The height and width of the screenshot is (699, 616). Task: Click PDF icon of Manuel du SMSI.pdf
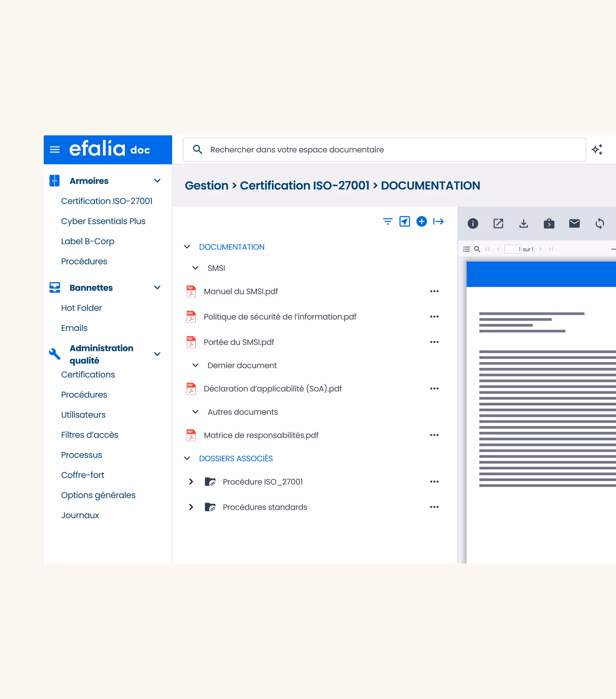pyautogui.click(x=191, y=291)
